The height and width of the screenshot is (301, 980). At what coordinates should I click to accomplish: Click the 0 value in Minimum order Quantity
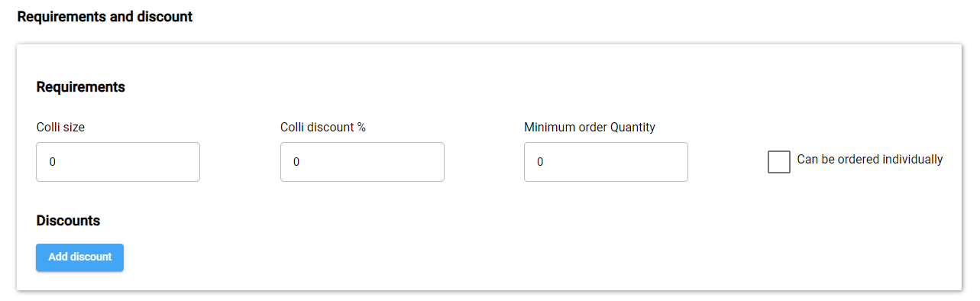pyautogui.click(x=540, y=162)
